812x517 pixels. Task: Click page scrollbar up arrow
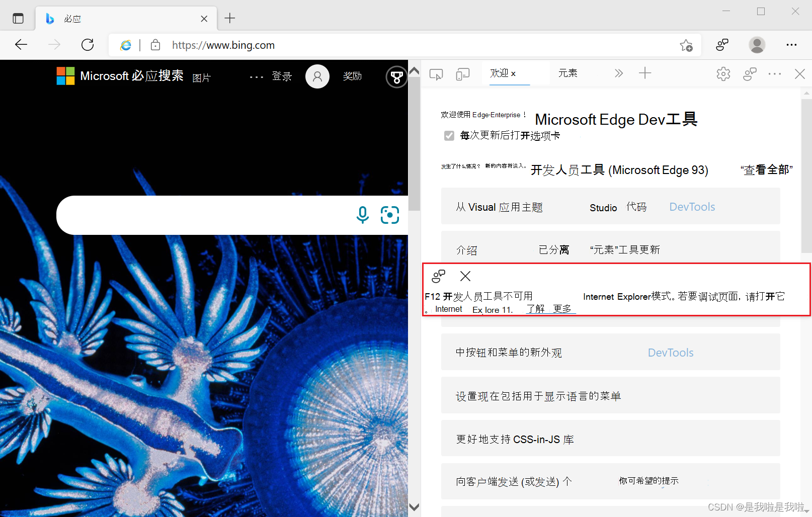(x=414, y=71)
